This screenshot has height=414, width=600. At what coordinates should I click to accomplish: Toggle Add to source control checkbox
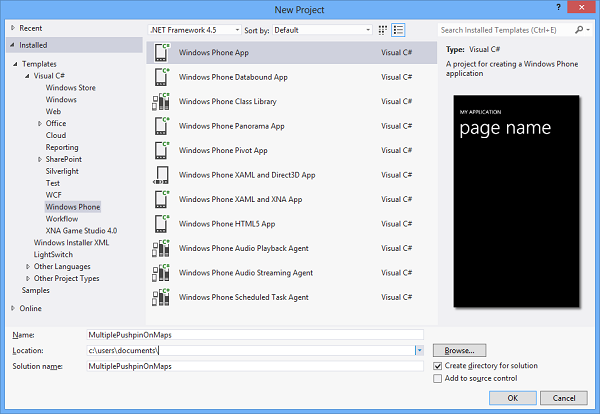[437, 378]
